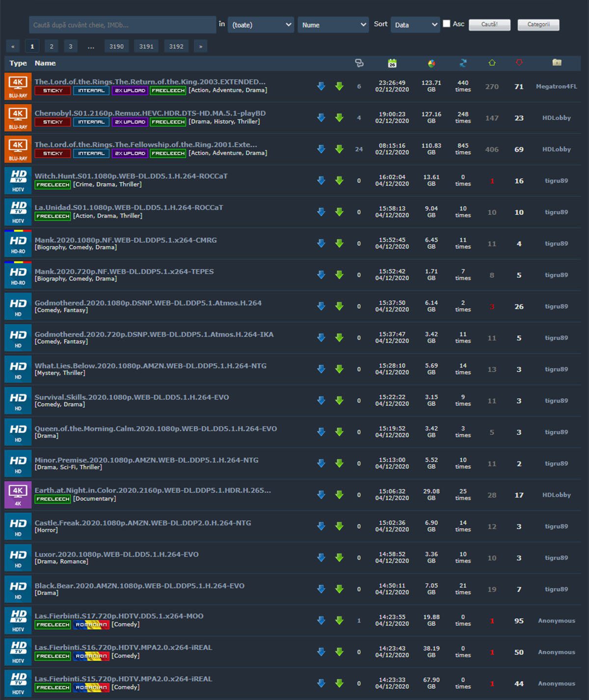
Task: Open the Data sort dropdown
Action: (415, 25)
